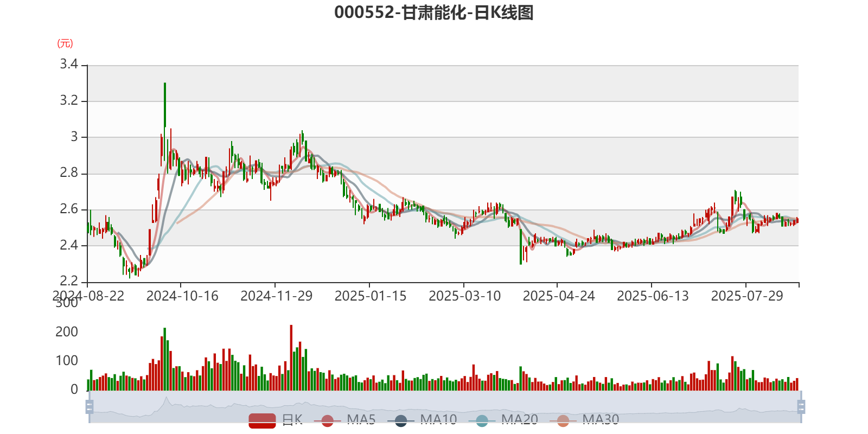Click the tallest red volume bar above 200
This screenshot has height=434, width=868.
coord(291,358)
